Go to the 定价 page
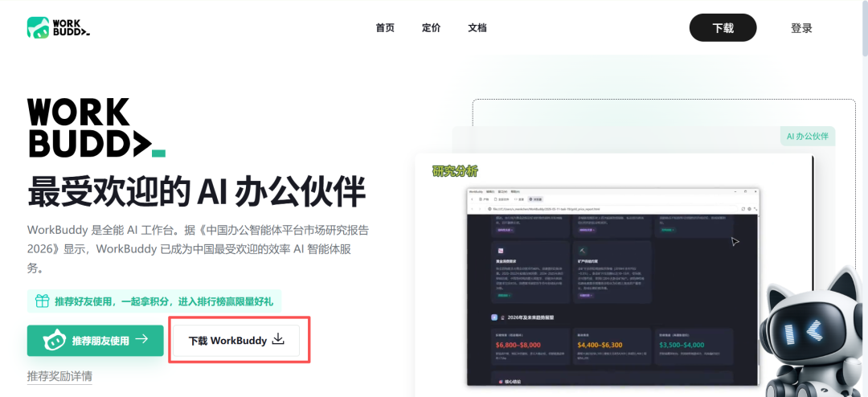 [x=432, y=27]
